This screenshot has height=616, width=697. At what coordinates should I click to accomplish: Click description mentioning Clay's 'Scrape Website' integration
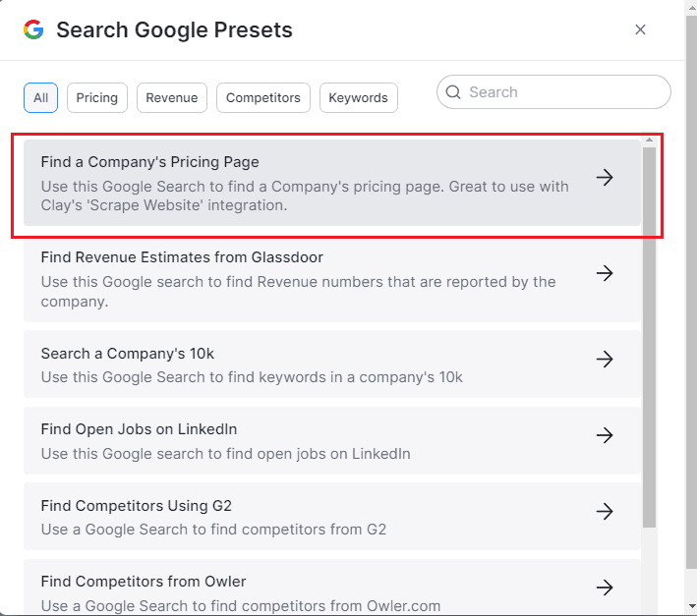coord(305,196)
